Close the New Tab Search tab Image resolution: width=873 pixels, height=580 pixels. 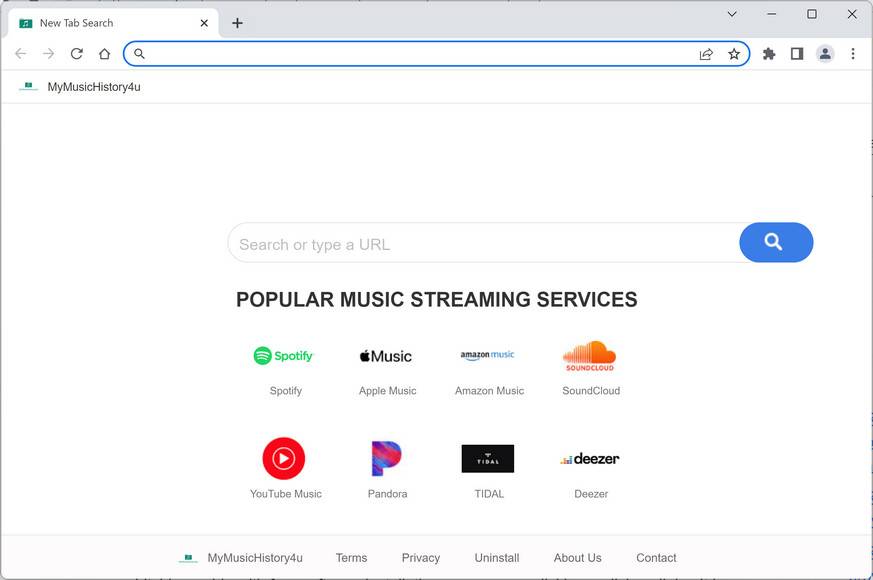pyautogui.click(x=204, y=23)
